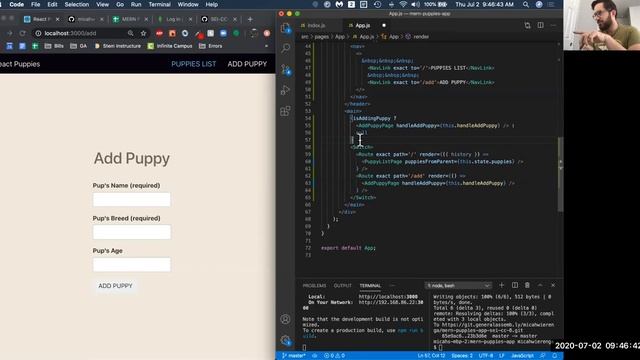Screen dimensions: 640x360
Task: Change indentation setting Spaces: 2
Action: click(462, 356)
